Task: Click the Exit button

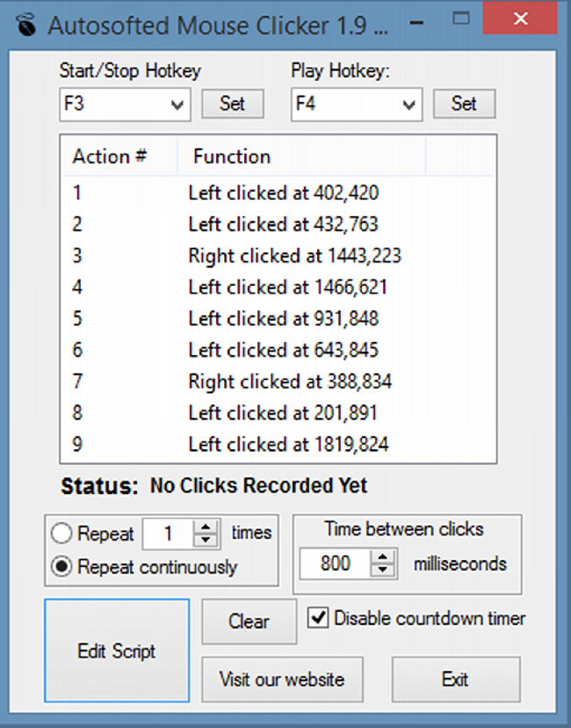Action: (456, 680)
